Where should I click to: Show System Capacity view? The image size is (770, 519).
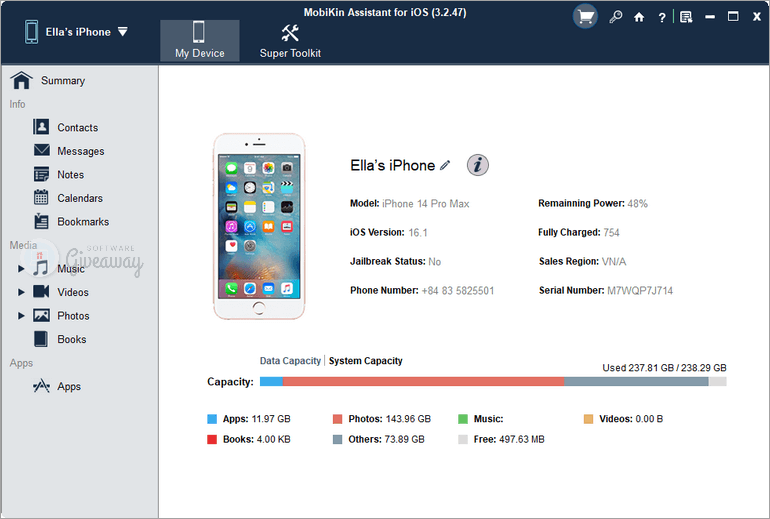pos(365,361)
